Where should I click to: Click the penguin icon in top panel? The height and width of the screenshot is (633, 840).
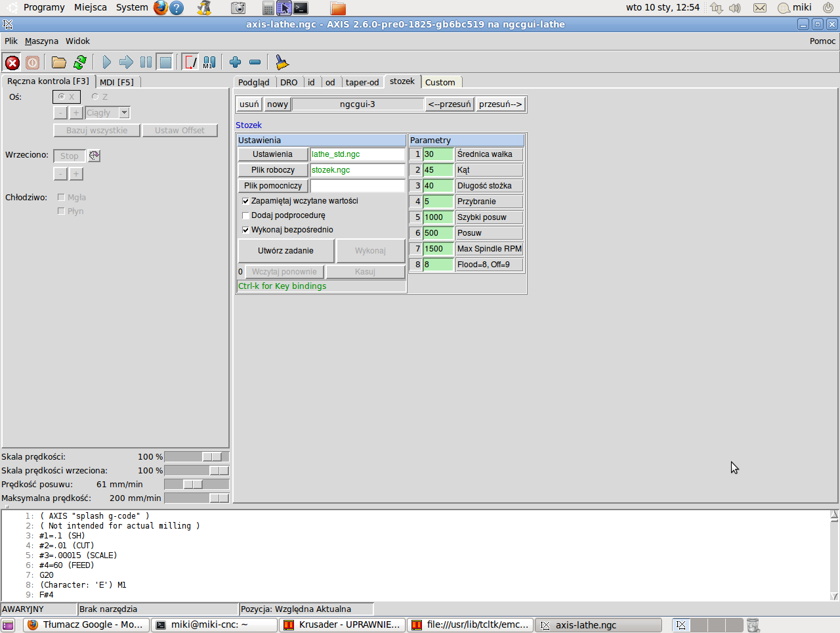click(205, 8)
